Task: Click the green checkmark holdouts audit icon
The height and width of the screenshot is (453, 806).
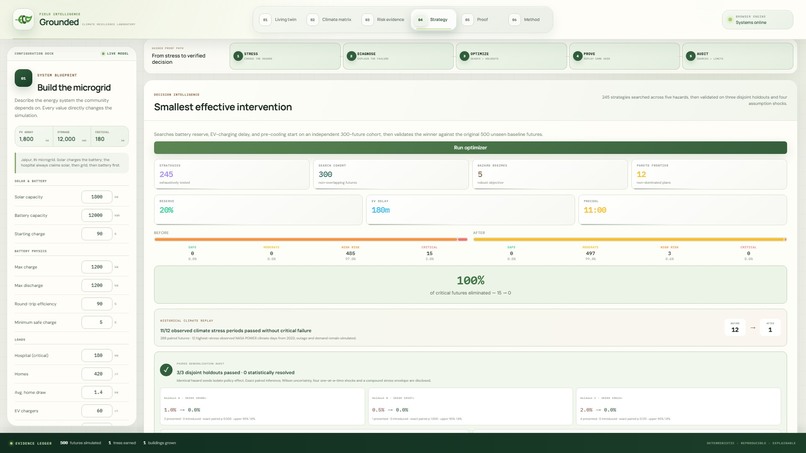Action: click(166, 370)
